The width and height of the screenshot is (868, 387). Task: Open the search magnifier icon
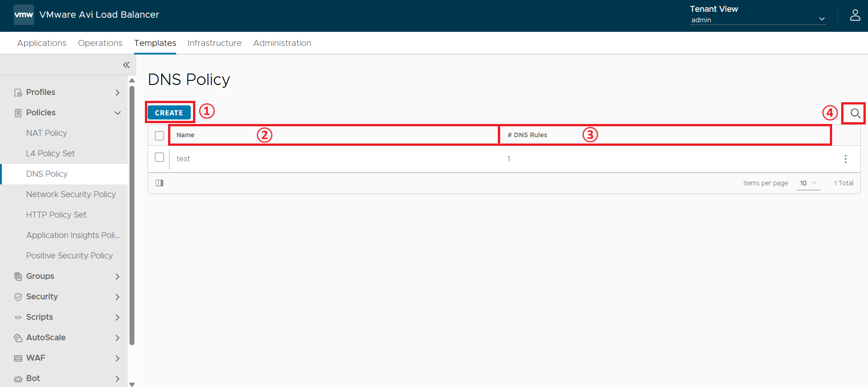tap(855, 113)
